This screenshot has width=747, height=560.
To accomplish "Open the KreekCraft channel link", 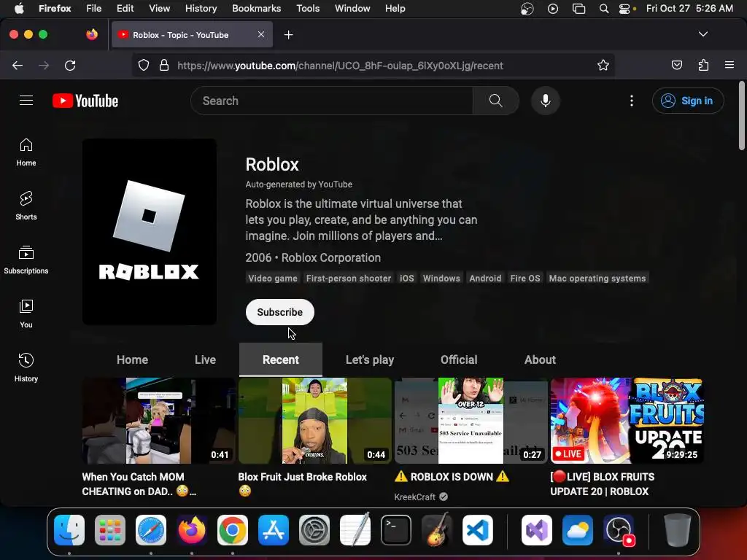I will [415, 497].
